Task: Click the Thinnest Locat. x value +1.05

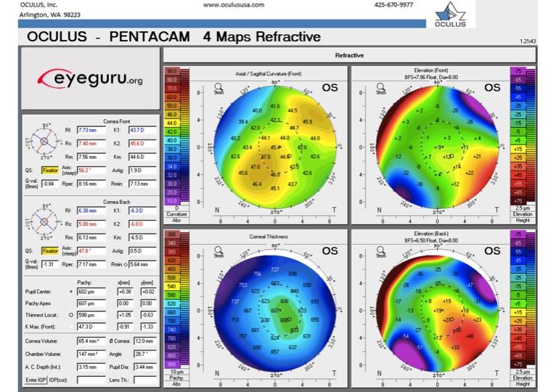Action: (x=125, y=315)
